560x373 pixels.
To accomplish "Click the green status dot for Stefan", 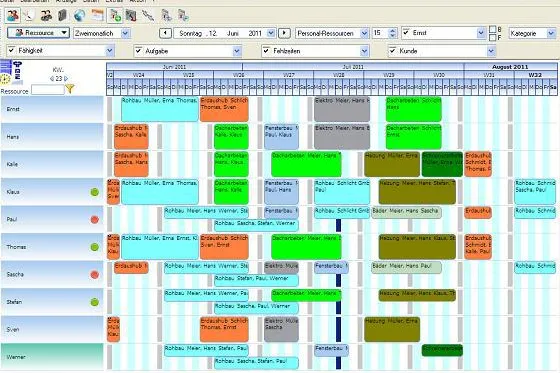I will tap(94, 302).
